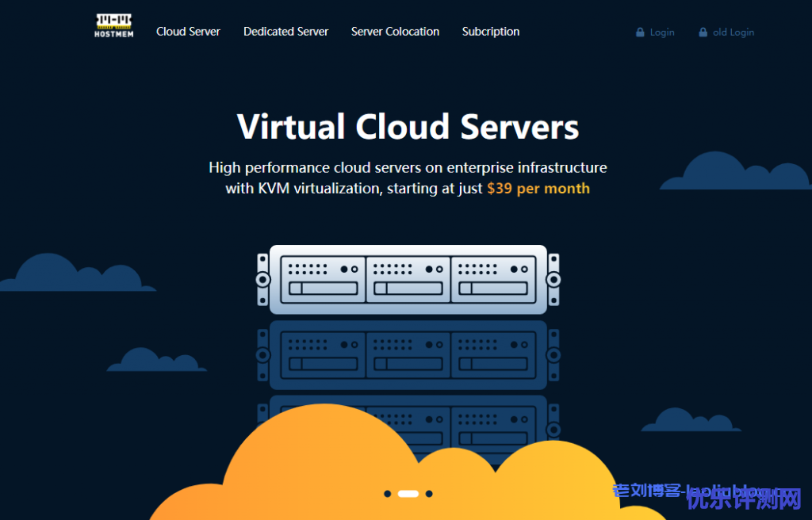Click the orange $39 per month text
Image resolution: width=812 pixels, height=520 pixels.
(538, 189)
